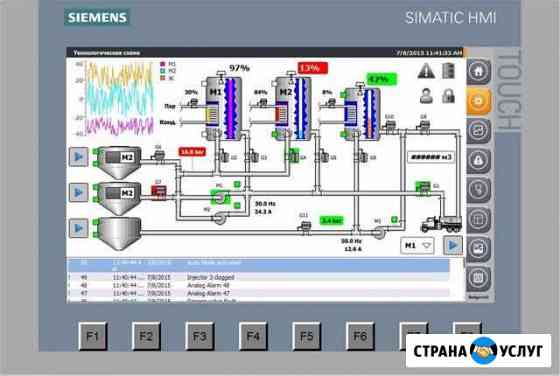Click the F1 function key

coord(92,336)
